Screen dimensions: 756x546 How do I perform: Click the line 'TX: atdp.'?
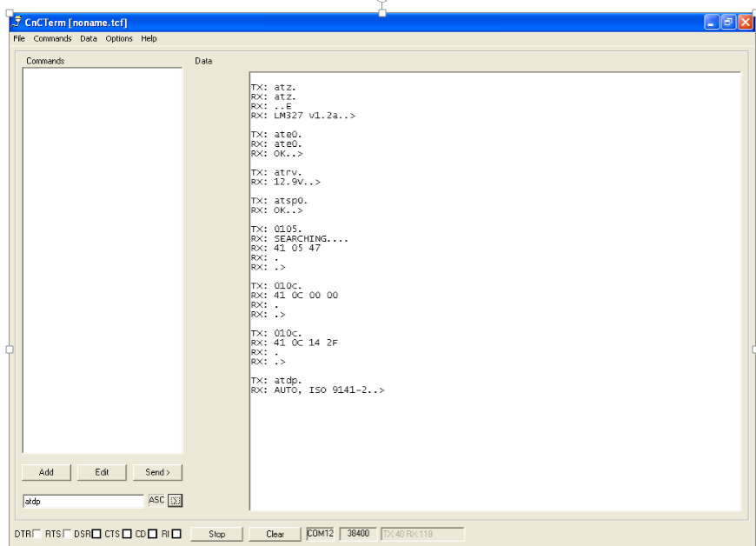276,381
